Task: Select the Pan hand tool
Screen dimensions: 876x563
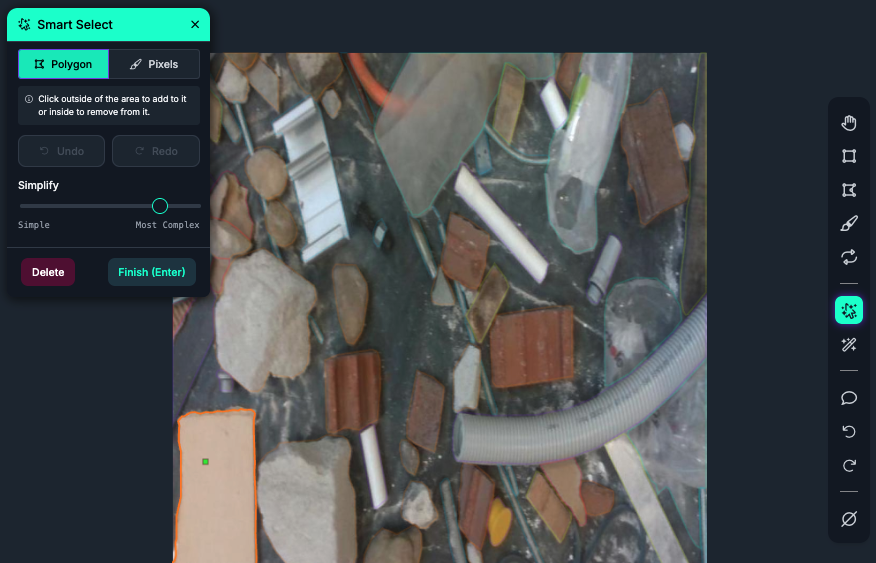Action: pos(849,123)
